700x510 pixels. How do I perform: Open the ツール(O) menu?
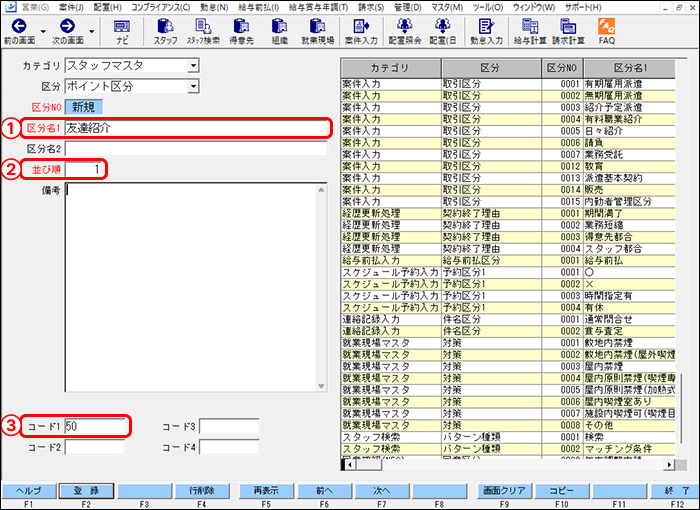(488, 7)
